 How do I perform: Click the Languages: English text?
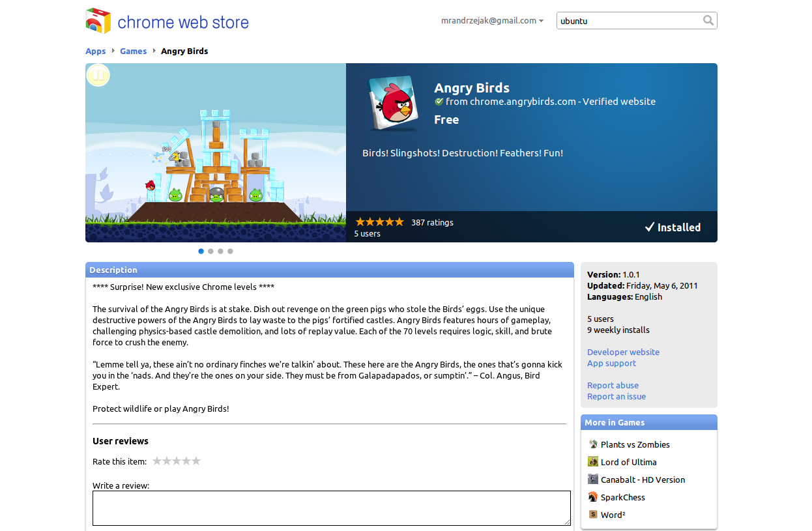point(624,296)
